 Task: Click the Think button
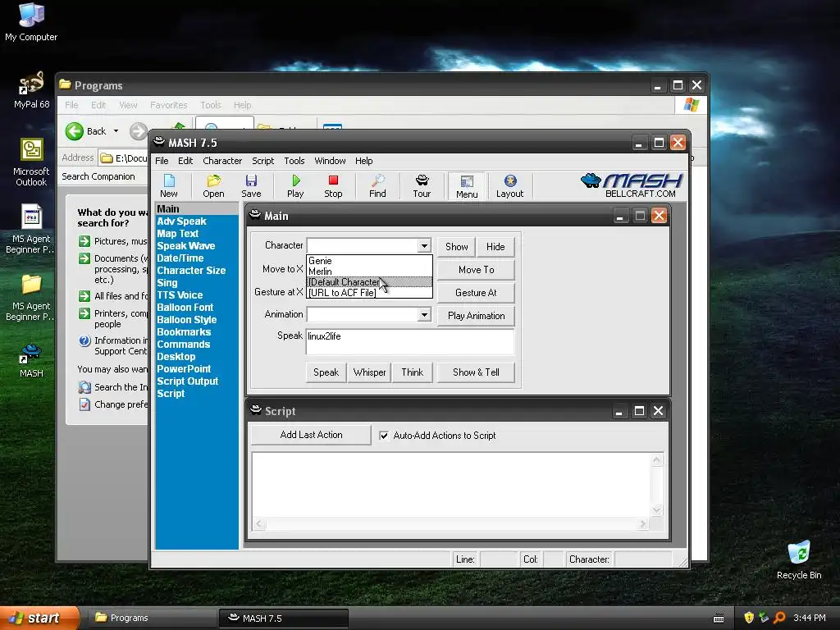(x=413, y=372)
